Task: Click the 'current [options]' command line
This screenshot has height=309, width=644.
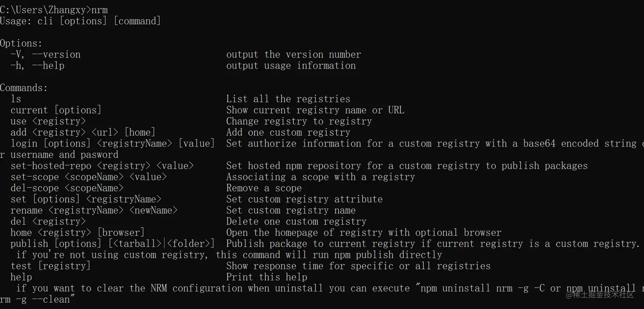Action: [x=56, y=110]
